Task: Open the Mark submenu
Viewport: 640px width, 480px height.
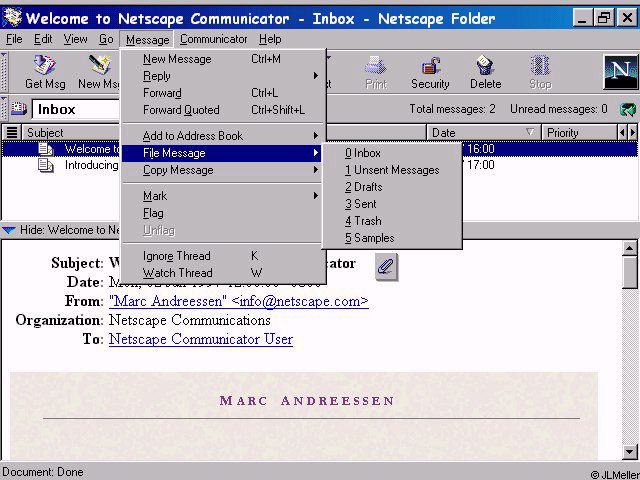Action: point(223,196)
